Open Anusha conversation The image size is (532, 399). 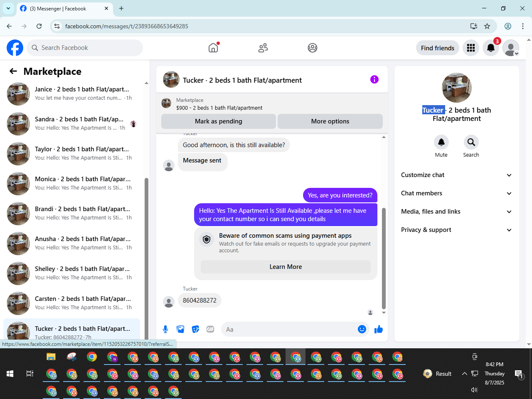point(71,244)
